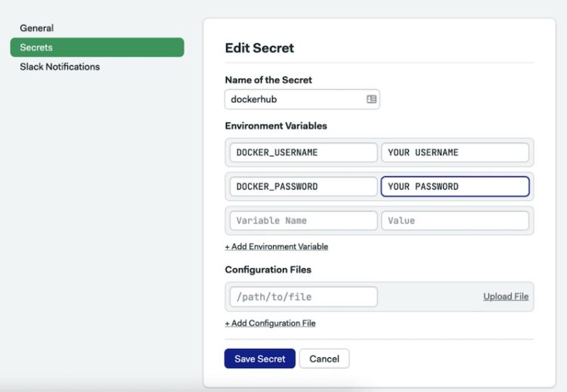Click the Edit Secret heading
Image resolution: width=567 pixels, height=392 pixels.
[259, 48]
